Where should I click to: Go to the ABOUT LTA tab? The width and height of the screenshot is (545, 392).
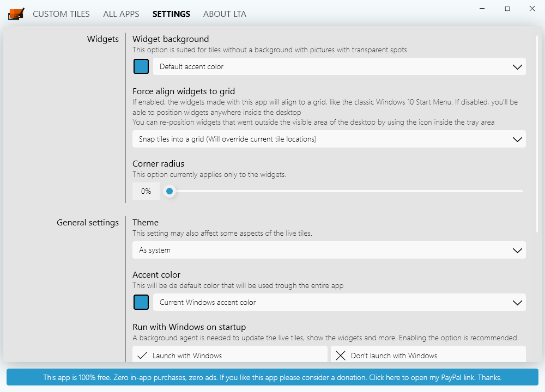tap(225, 14)
